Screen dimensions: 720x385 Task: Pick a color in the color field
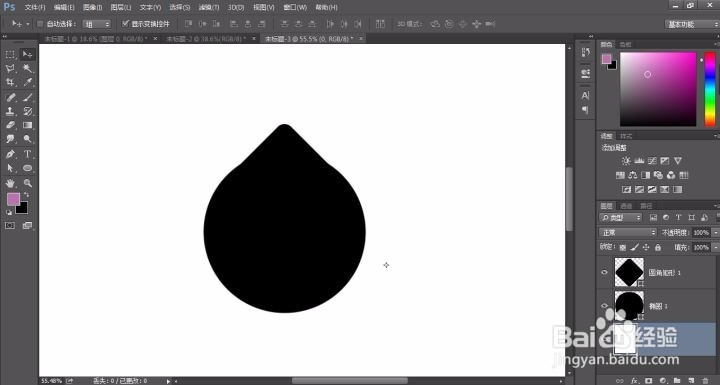658,89
